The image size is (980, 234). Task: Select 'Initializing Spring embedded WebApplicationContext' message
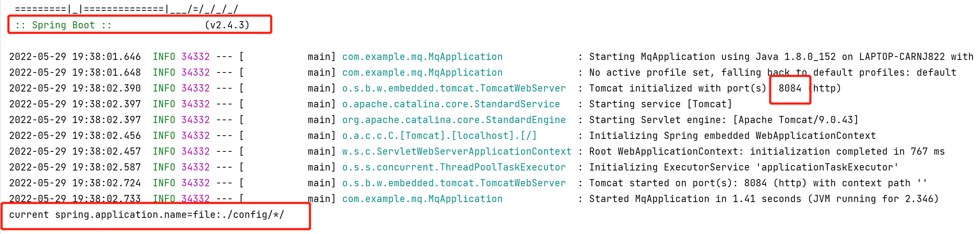[732, 136]
